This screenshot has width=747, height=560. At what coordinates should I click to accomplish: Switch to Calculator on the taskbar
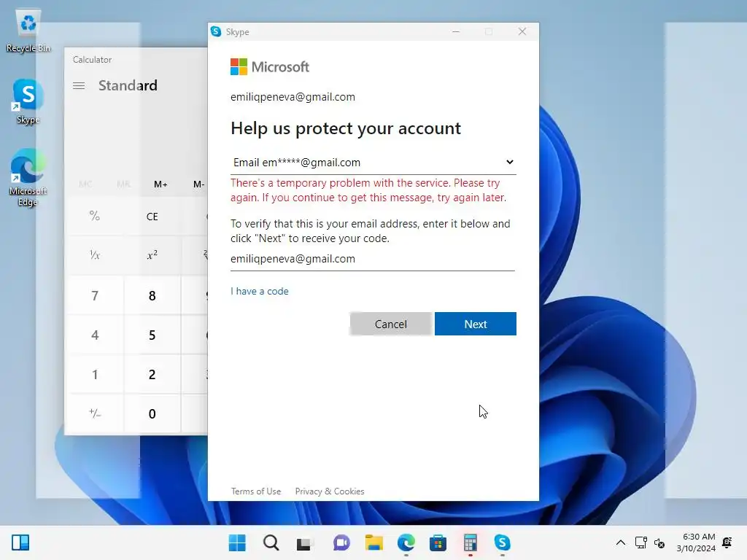coord(471,542)
